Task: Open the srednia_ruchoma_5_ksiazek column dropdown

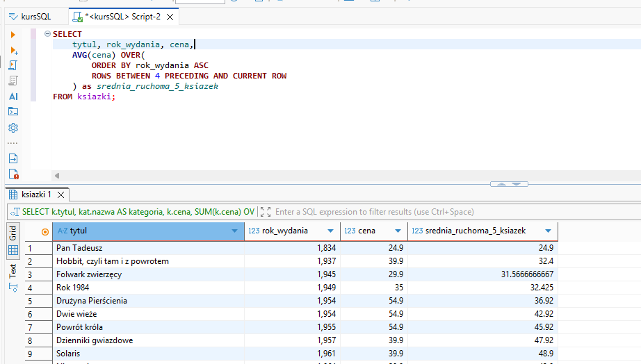Action: (548, 231)
